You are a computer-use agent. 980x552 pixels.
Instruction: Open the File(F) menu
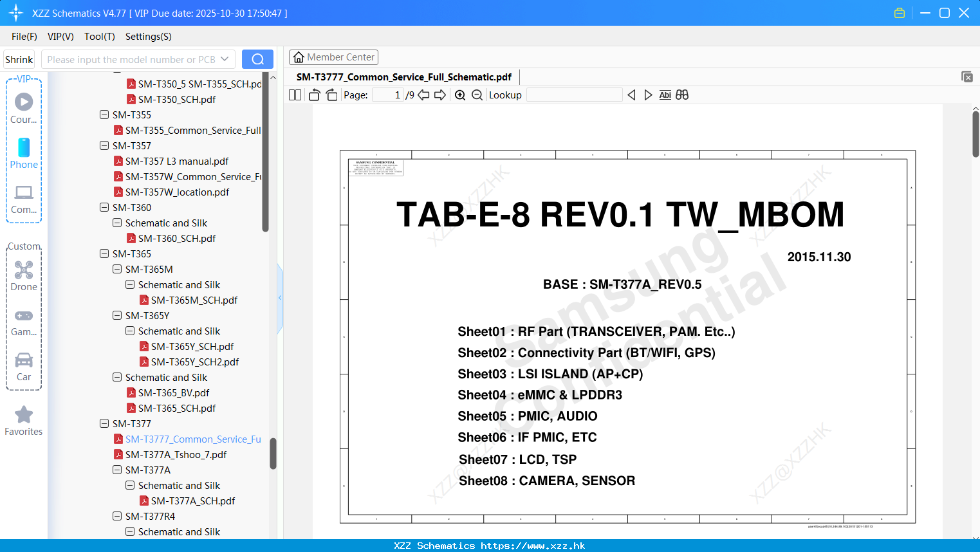(24, 37)
